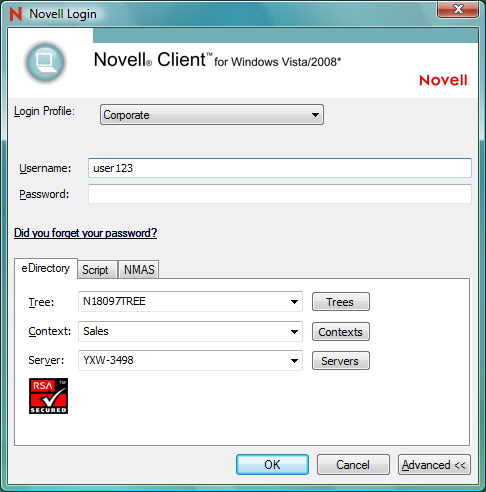Click the red Novell brand logo

coord(444,80)
